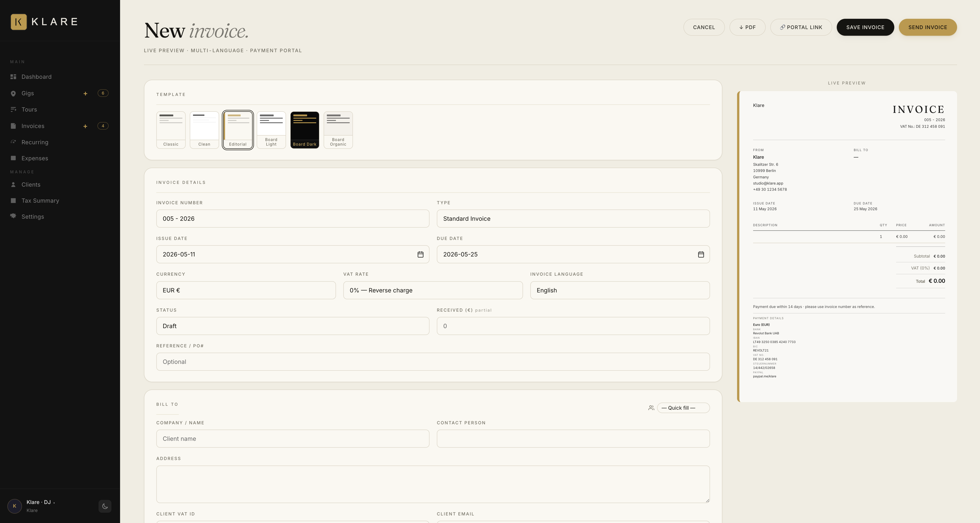Open the Status dropdown showing Draft
This screenshot has height=523, width=980.
click(x=292, y=326)
